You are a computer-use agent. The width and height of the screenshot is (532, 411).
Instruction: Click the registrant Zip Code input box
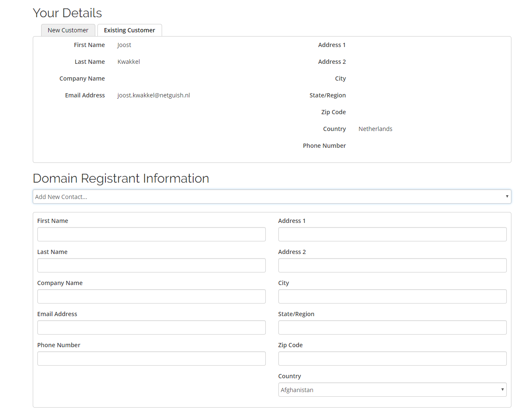pos(392,359)
